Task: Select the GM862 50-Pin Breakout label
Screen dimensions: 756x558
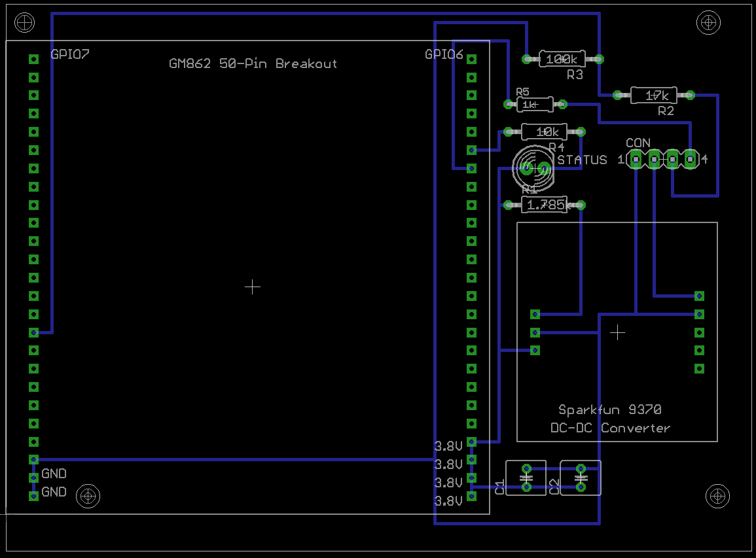Action: pyautogui.click(x=253, y=63)
